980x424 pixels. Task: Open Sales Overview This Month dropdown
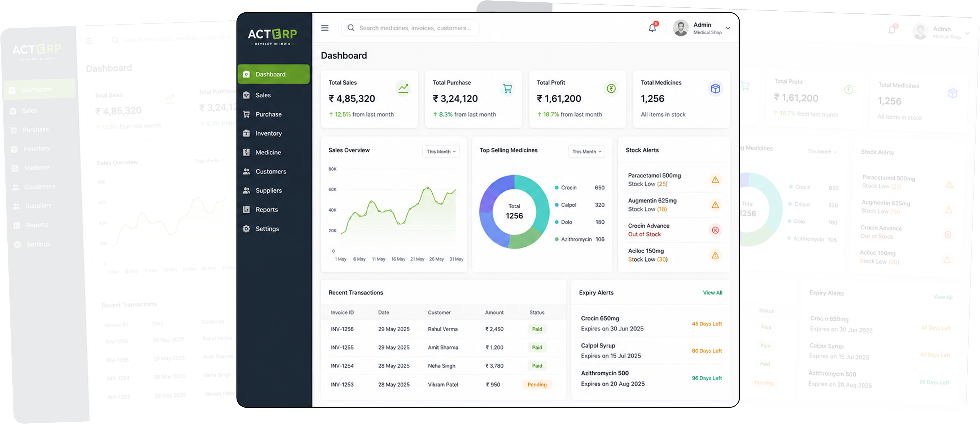pyautogui.click(x=441, y=151)
